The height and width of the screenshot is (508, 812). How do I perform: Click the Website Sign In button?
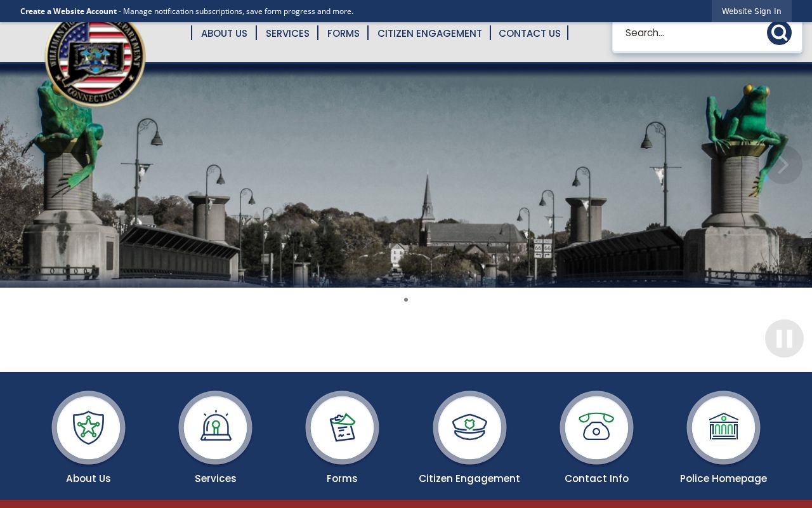(752, 11)
